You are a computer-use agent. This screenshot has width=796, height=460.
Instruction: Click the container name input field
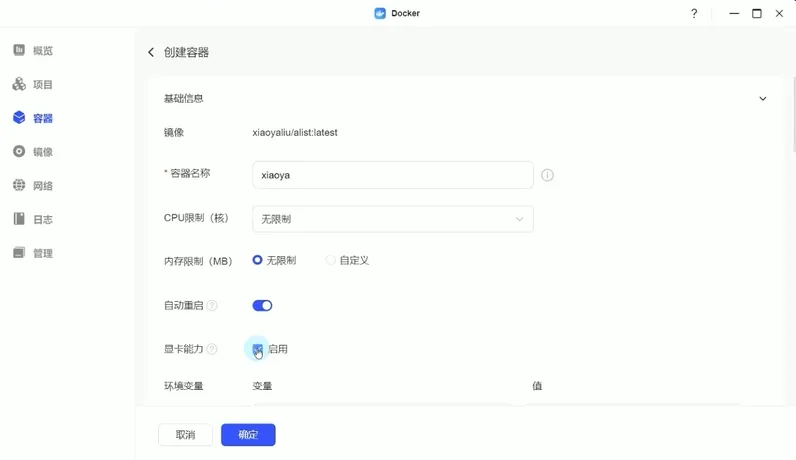click(393, 175)
